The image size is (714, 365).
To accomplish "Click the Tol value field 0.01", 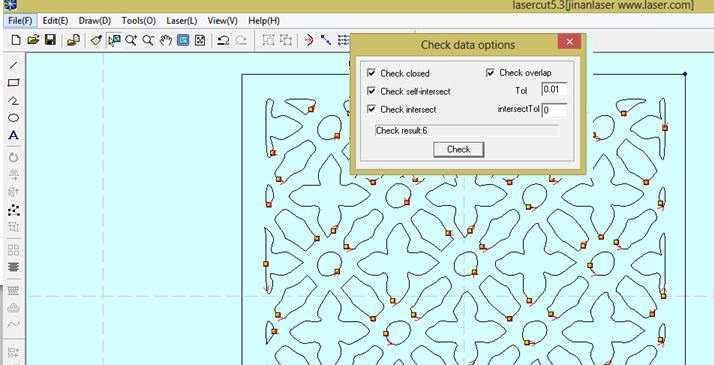I will [x=555, y=89].
